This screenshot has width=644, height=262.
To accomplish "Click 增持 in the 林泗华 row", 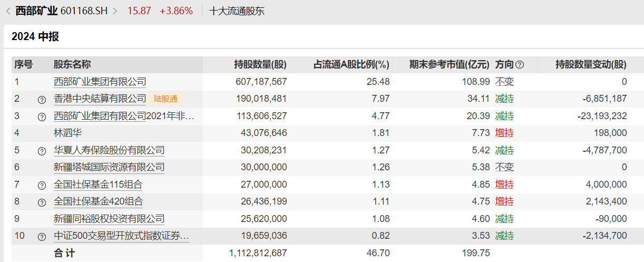I will click(x=504, y=133).
